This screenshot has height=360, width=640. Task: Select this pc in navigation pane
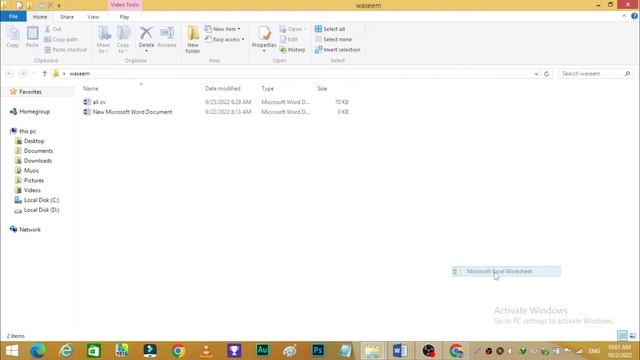pos(27,131)
